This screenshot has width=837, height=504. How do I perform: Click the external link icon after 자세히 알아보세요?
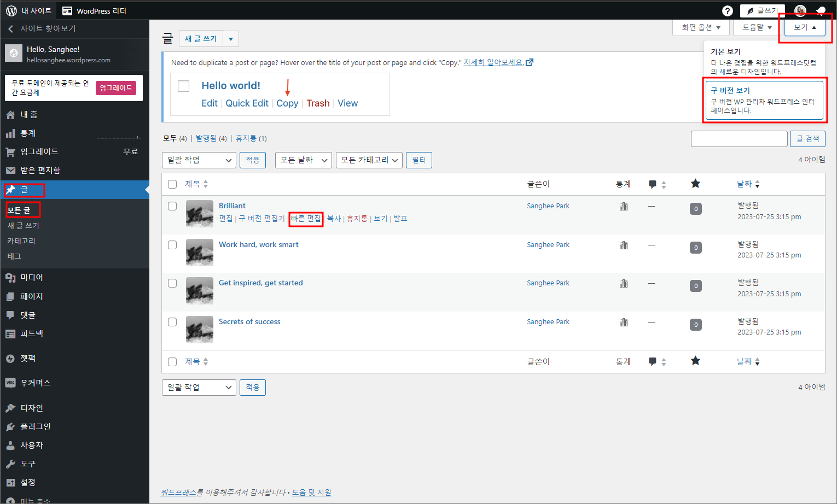click(530, 62)
